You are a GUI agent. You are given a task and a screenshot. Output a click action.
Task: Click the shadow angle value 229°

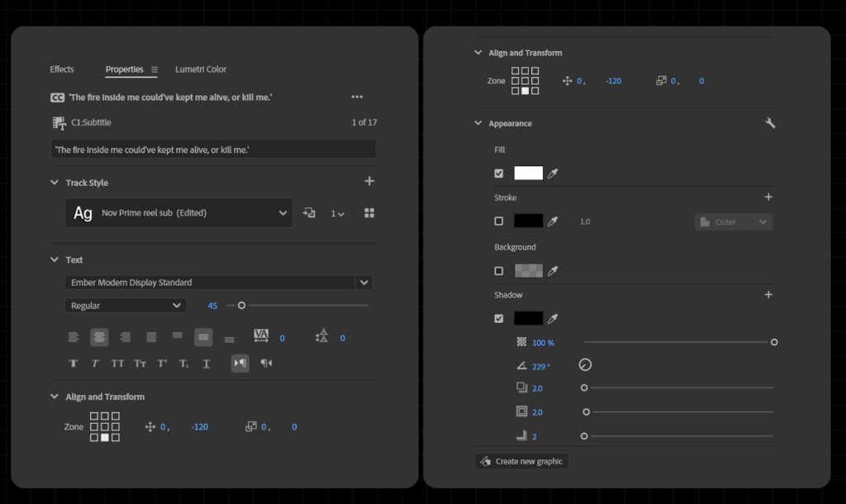pyautogui.click(x=540, y=366)
